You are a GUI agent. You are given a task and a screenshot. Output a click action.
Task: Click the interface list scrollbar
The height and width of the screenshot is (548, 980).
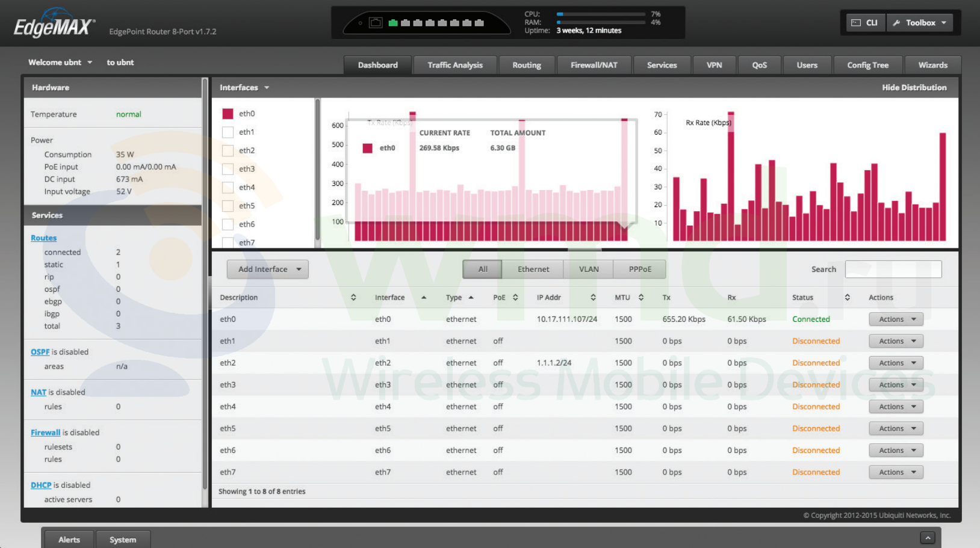coord(317,170)
